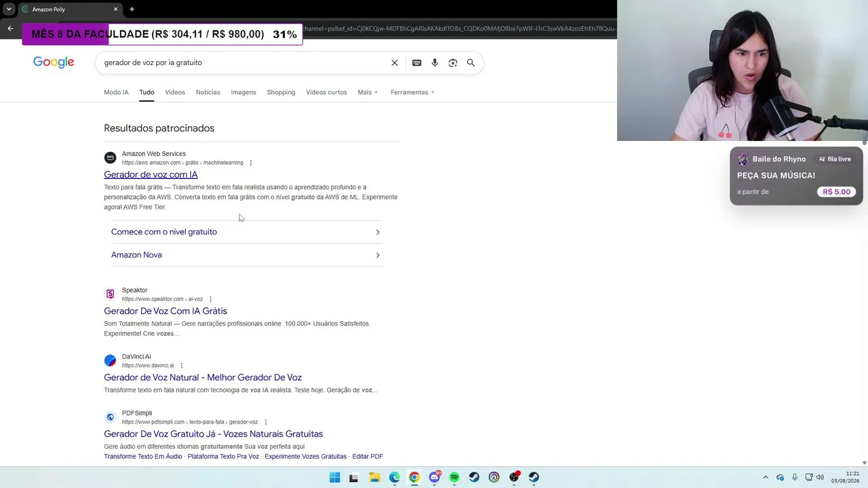Click into the Google search text field
The height and width of the screenshot is (488, 868).
[x=244, y=63]
